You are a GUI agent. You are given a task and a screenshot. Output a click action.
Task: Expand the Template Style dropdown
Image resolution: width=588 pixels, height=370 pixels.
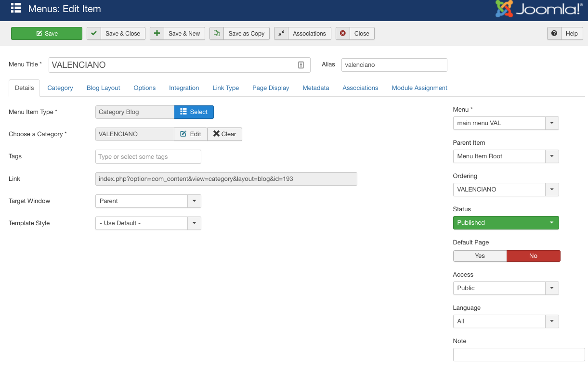click(194, 223)
